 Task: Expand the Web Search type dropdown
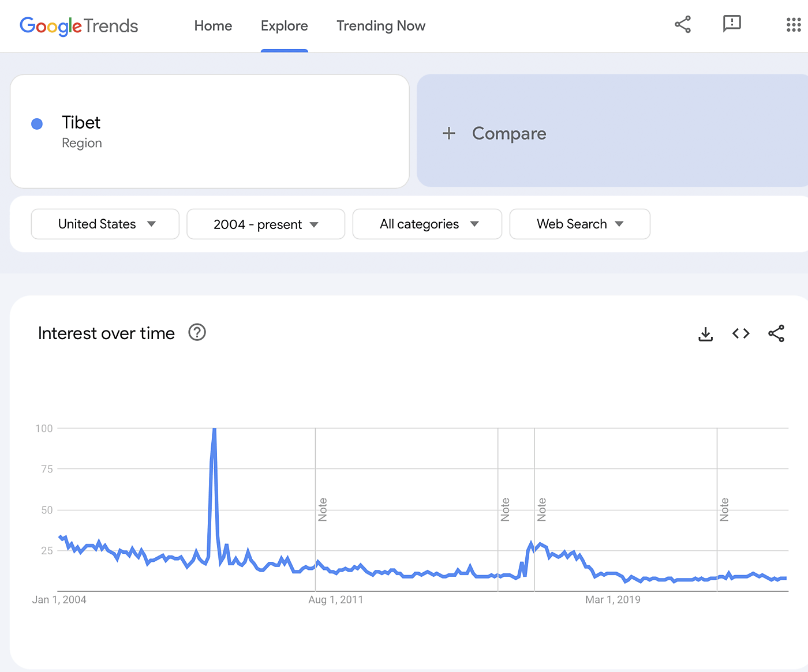tap(579, 224)
